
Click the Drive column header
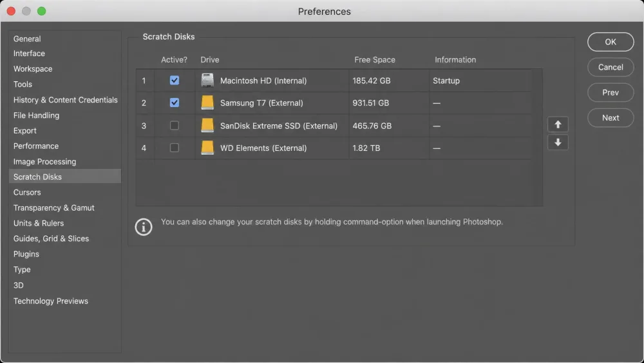point(210,59)
